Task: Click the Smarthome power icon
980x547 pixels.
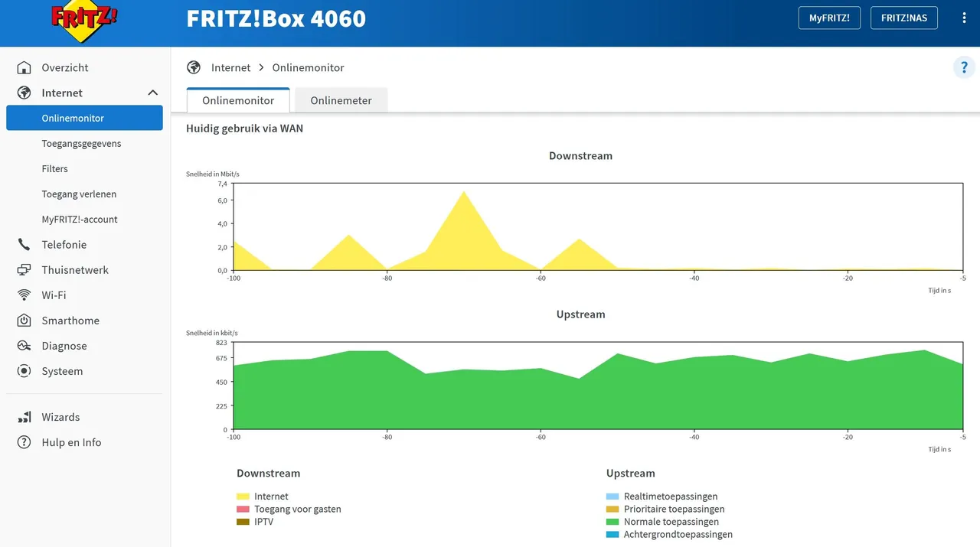Action: pyautogui.click(x=24, y=321)
